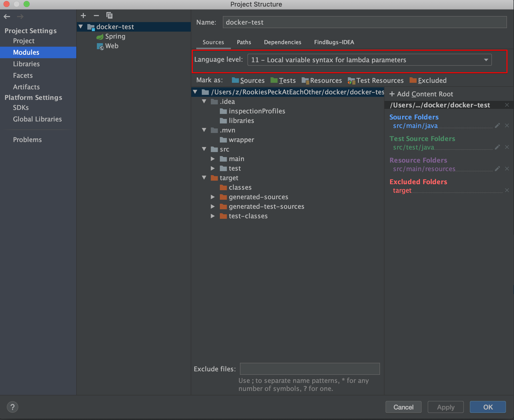The width and height of the screenshot is (514, 420).
Task: Click the remove module minus icon
Action: coord(96,16)
